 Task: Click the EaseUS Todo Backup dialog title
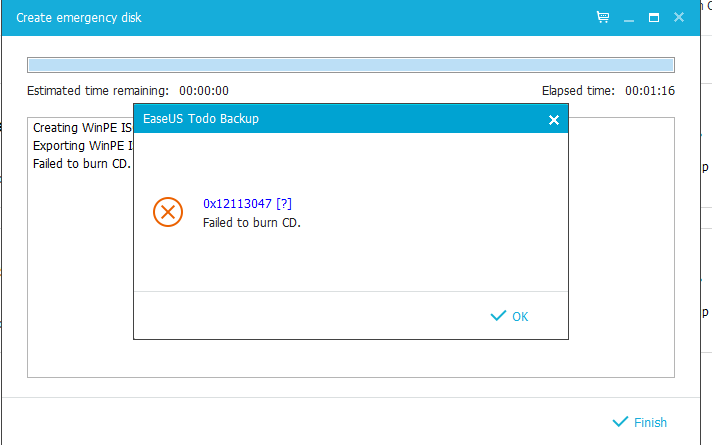coord(201,119)
